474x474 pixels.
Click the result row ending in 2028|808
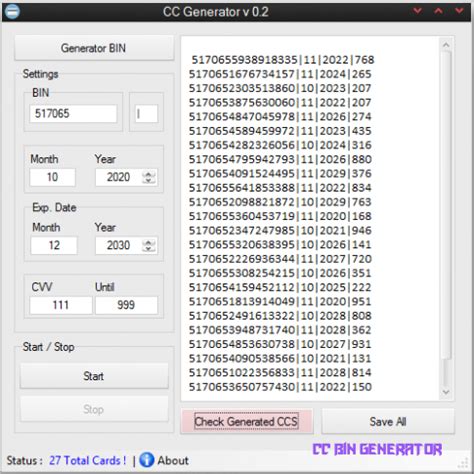[x=280, y=316]
